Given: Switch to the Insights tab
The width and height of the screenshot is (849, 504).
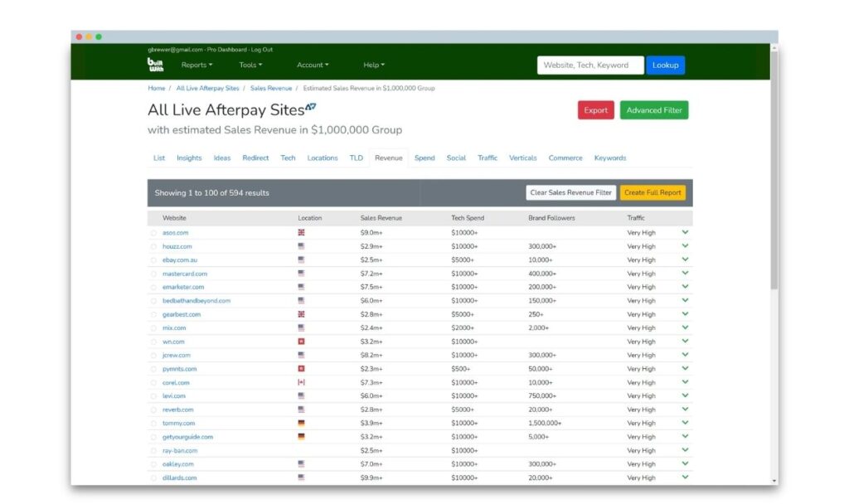Looking at the screenshot, I should pyautogui.click(x=189, y=158).
